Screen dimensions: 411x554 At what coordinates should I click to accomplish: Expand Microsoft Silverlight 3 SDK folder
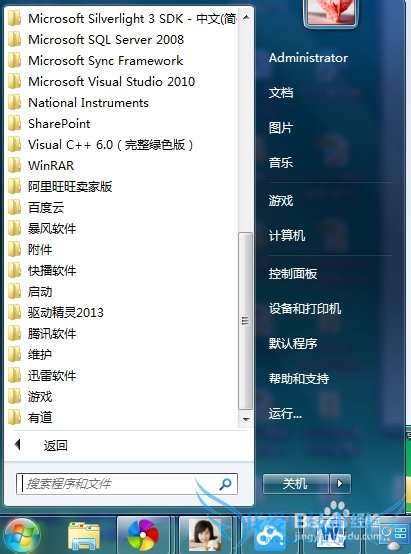click(122, 18)
